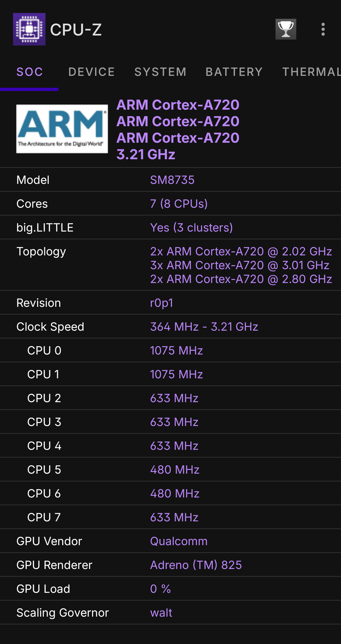This screenshot has height=644, width=341.
Task: Open the three-dot overflow menu
Action: point(323,29)
